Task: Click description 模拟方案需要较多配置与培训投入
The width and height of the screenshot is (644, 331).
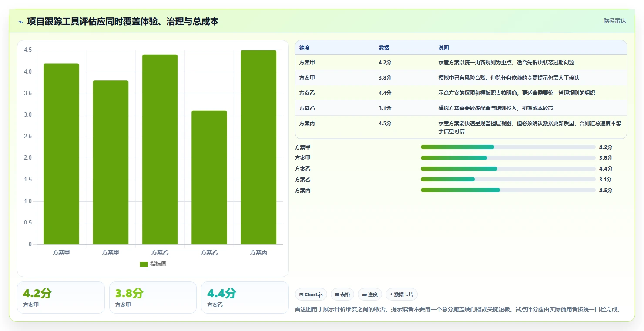Action: tap(496, 108)
